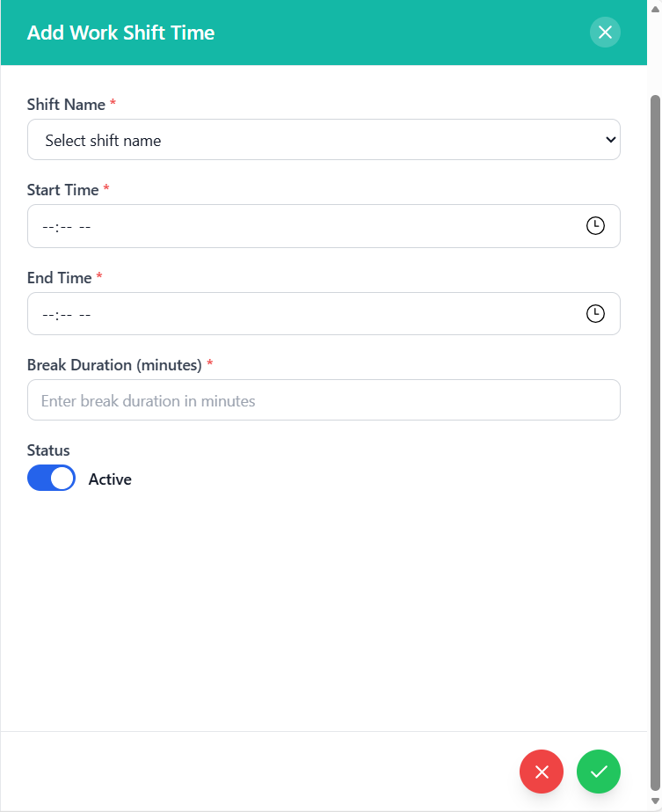Close the Add Work Shift Time dialog
The image size is (662, 812).
[605, 33]
